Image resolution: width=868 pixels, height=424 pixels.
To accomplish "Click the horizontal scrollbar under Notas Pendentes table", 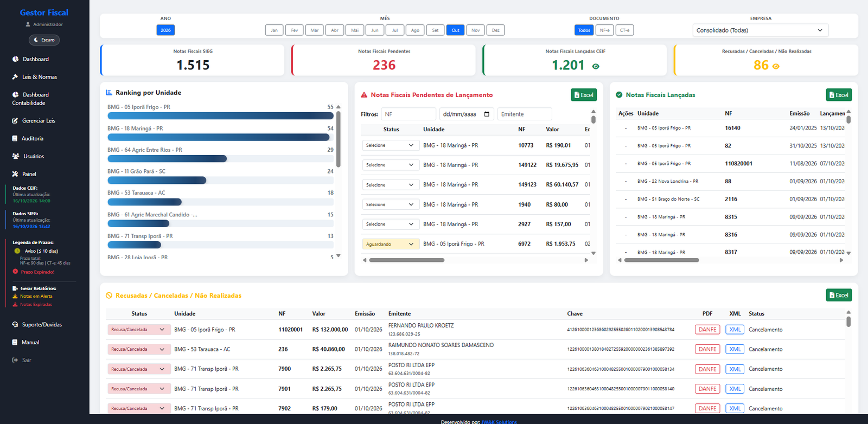I will [407, 260].
